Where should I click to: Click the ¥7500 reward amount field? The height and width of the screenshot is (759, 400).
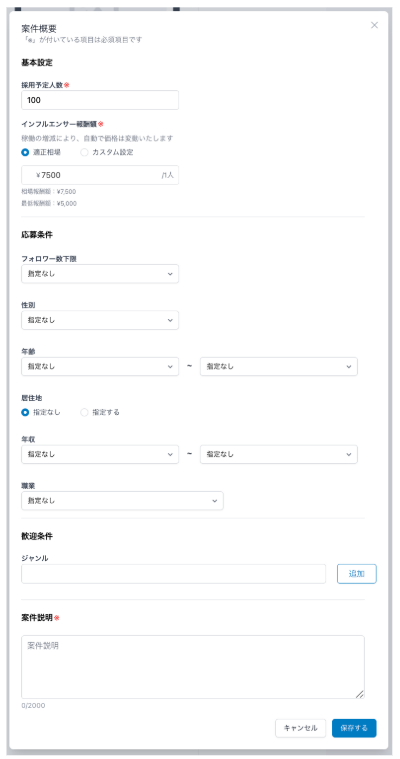pyautogui.click(x=100, y=175)
